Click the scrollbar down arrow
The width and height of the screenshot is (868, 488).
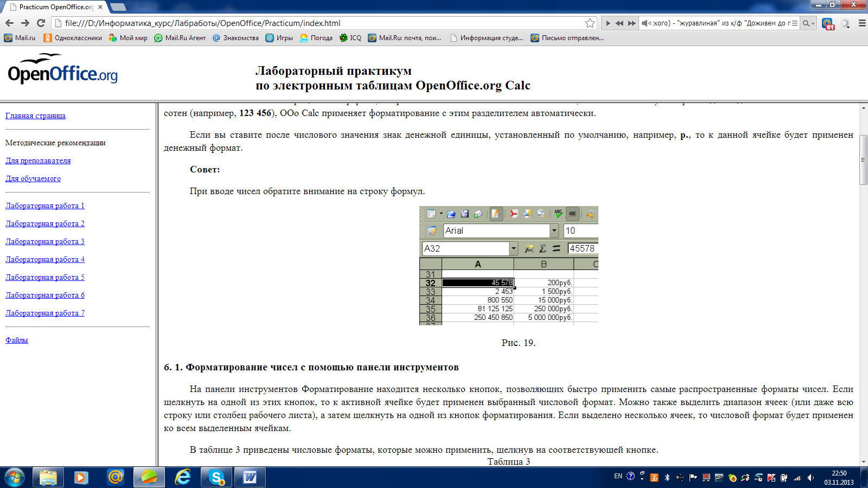pos(863,461)
